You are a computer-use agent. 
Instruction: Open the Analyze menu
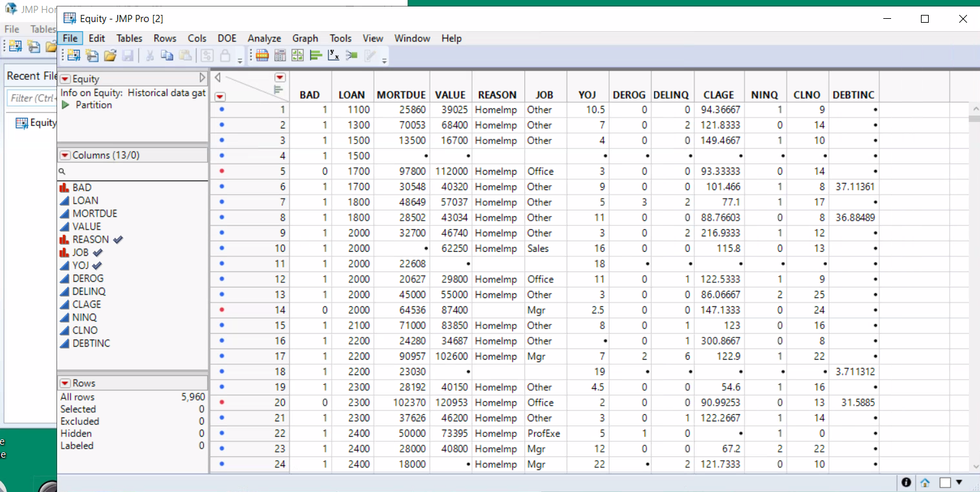tap(264, 38)
